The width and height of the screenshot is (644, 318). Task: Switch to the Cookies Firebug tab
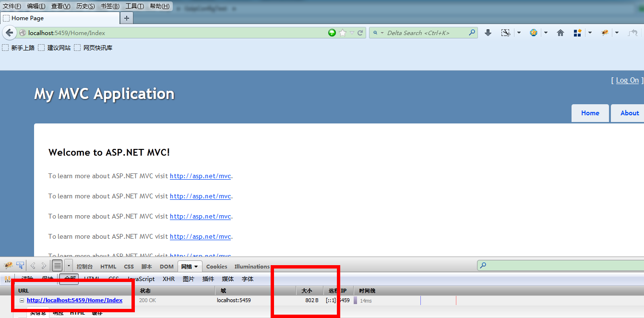pyautogui.click(x=217, y=267)
